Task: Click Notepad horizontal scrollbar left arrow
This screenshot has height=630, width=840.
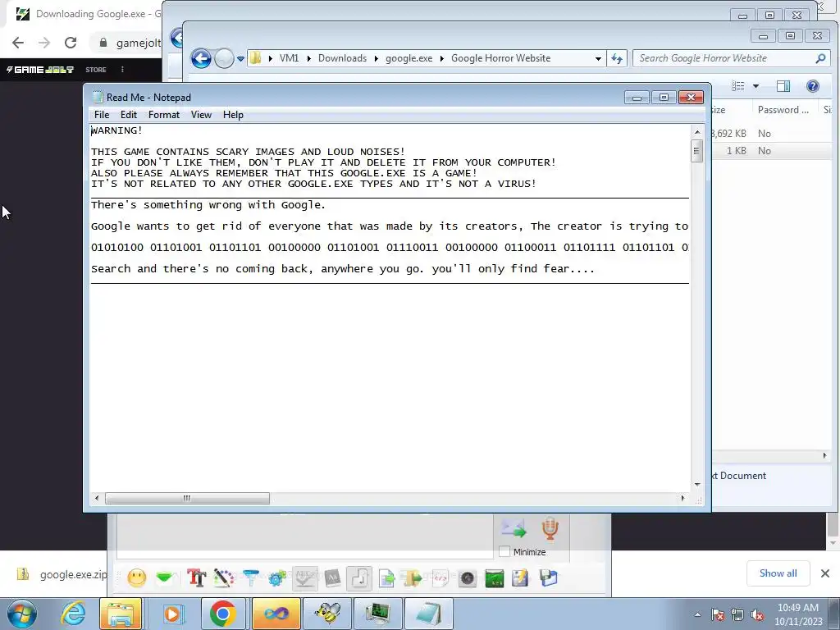Action: point(97,498)
